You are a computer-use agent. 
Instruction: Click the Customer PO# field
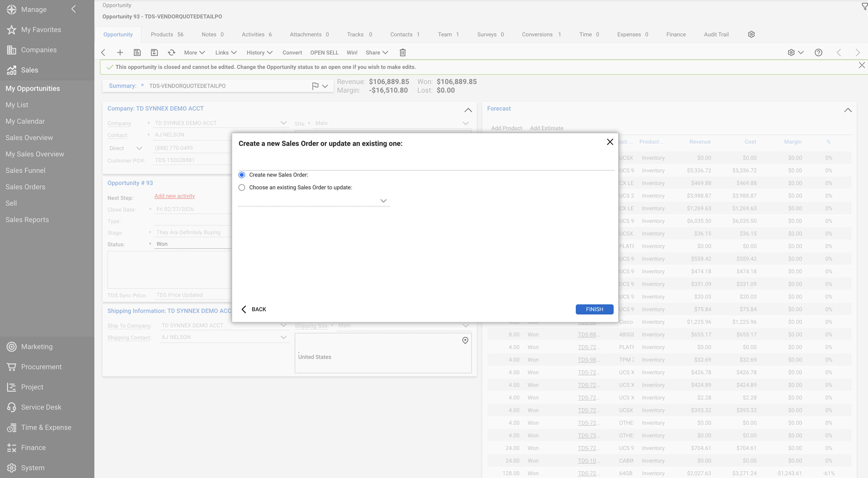point(192,160)
